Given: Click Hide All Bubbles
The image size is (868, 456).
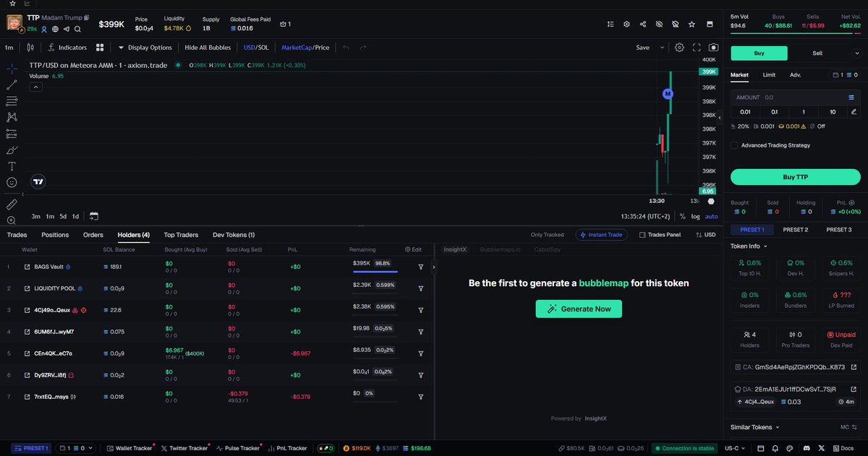Looking at the screenshot, I should coord(208,48).
